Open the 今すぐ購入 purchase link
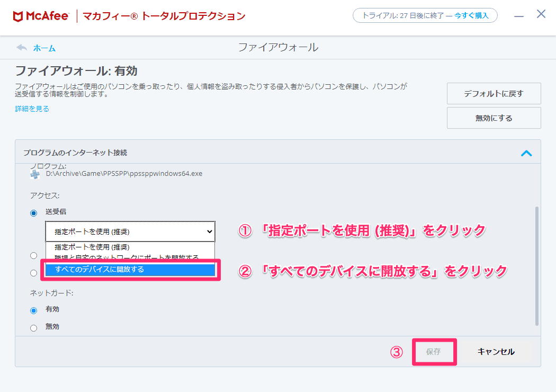Screen dimensions: 556x392 click(x=472, y=15)
